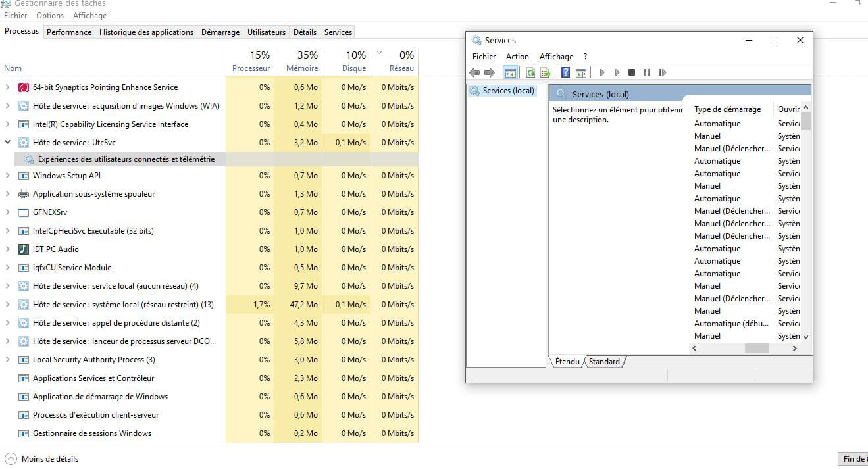This screenshot has width=868, height=469.
Task: Expand the 64-bit Synaptics Pointing Enhance Service row
Action: (8, 87)
